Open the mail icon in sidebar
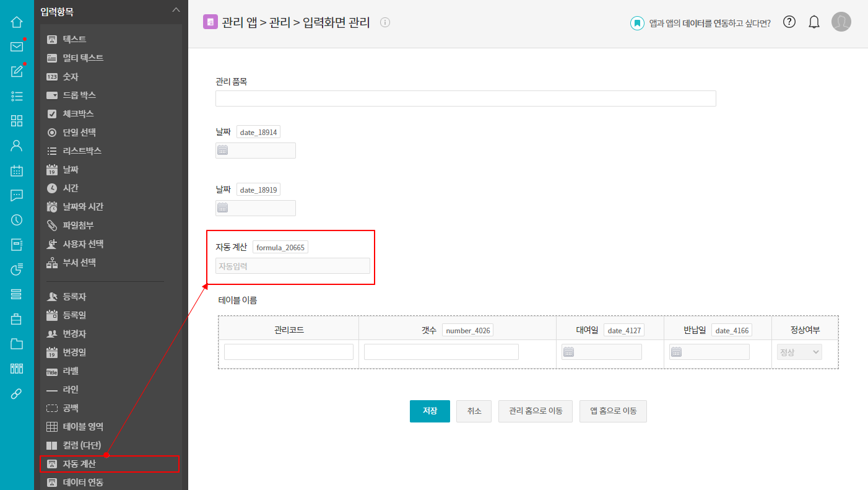 [17, 46]
